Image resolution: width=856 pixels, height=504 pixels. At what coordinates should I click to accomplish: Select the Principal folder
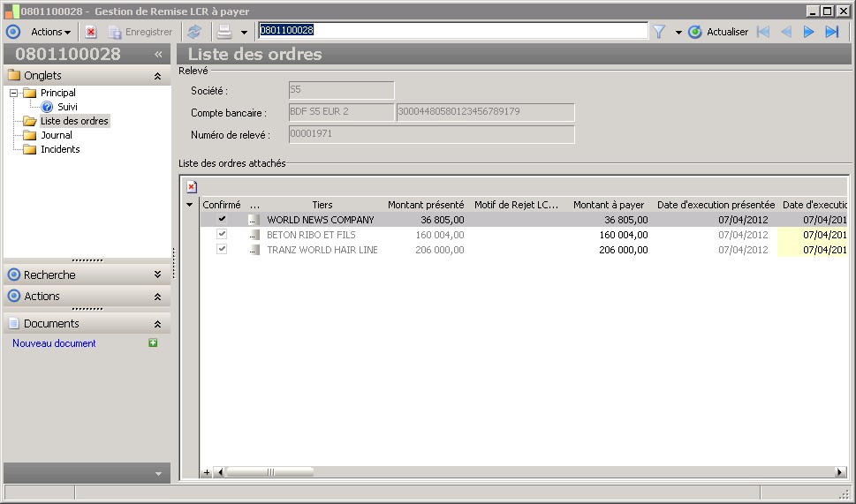58,93
